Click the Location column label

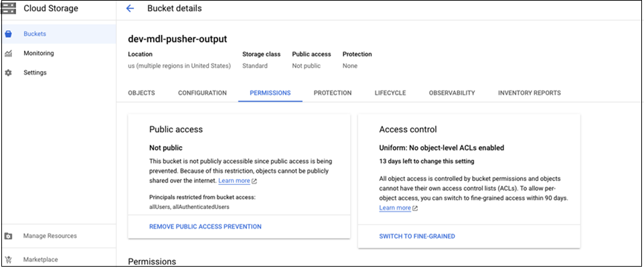140,54
